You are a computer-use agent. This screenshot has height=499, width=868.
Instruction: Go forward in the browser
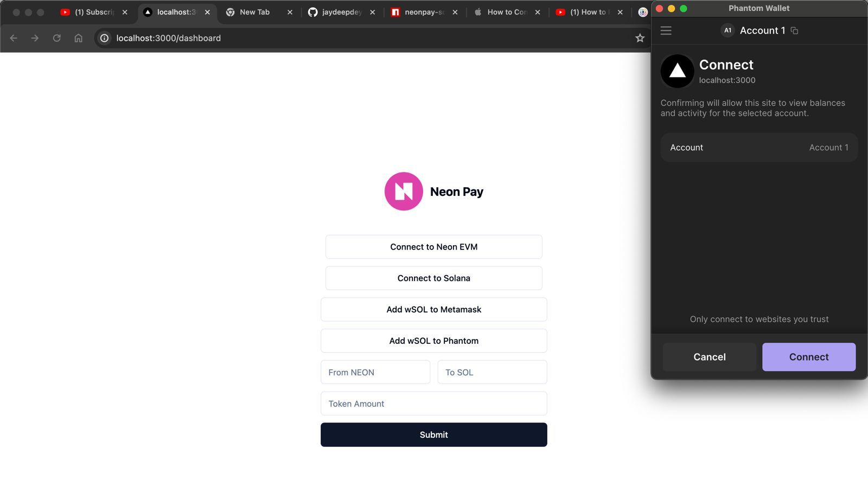coord(35,38)
